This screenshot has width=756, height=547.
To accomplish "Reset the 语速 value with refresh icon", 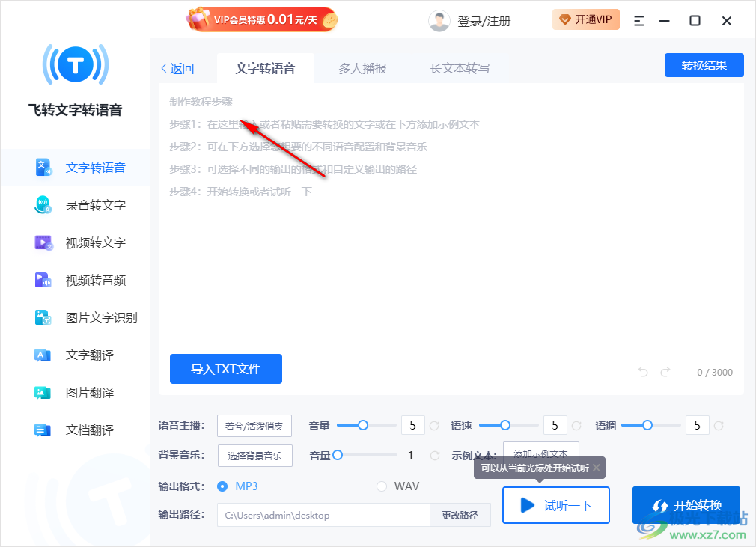I will pyautogui.click(x=576, y=426).
